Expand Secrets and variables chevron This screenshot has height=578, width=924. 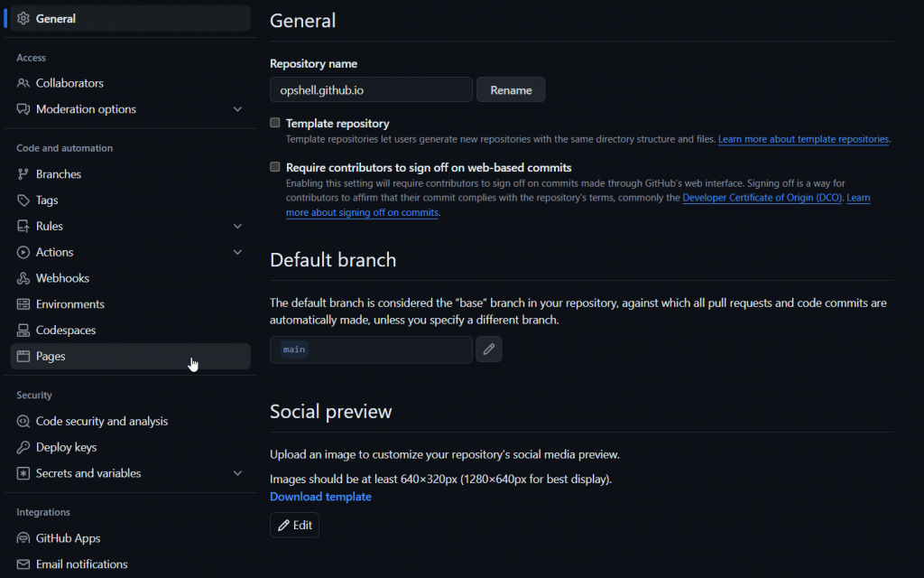(x=237, y=473)
